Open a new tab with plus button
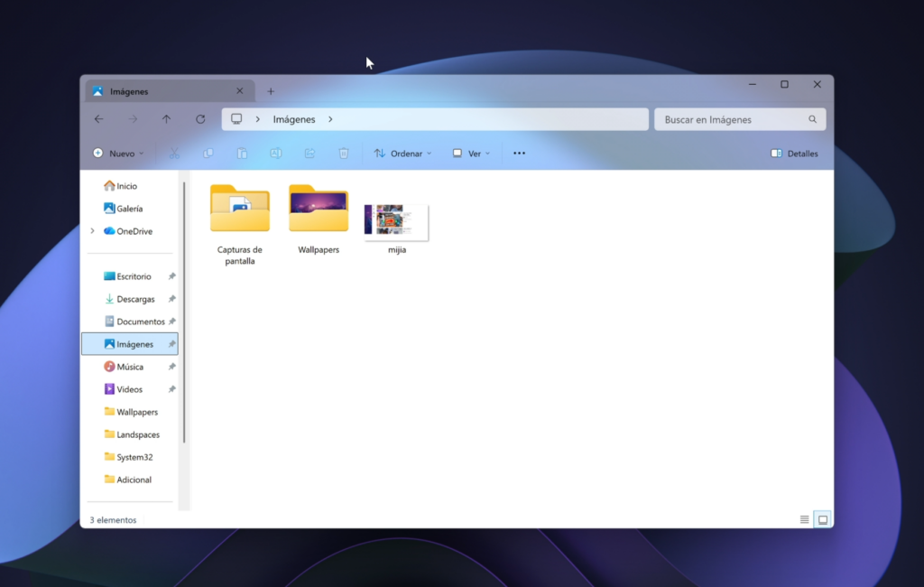 271,91
